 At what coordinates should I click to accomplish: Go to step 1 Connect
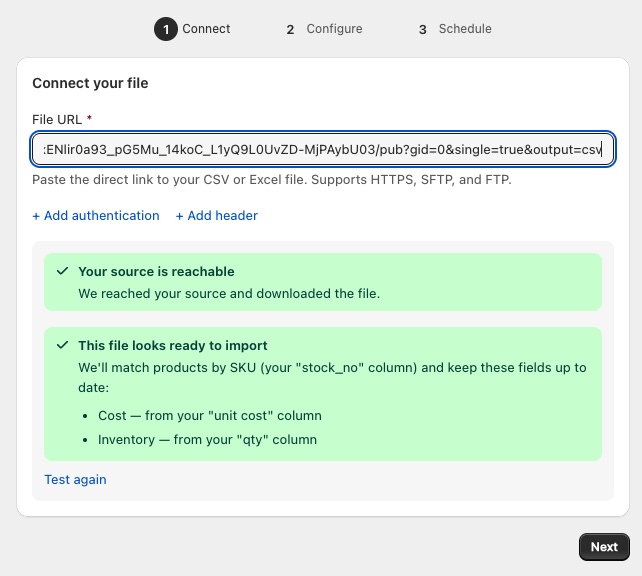tap(192, 29)
